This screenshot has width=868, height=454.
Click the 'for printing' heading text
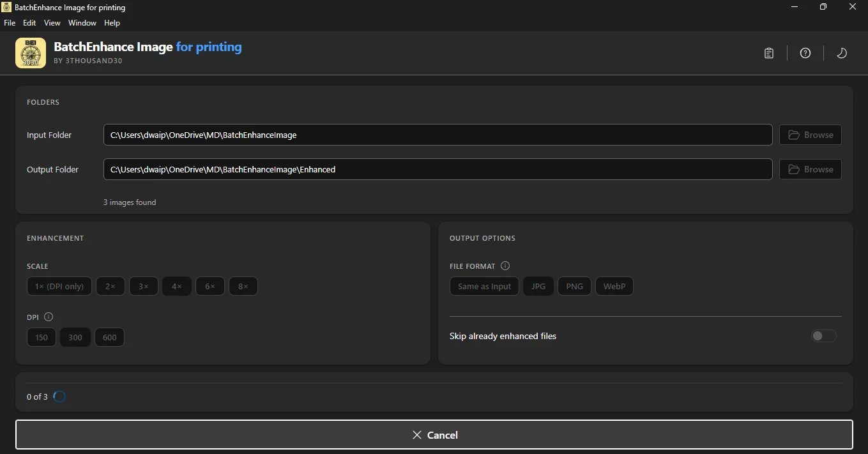point(209,47)
